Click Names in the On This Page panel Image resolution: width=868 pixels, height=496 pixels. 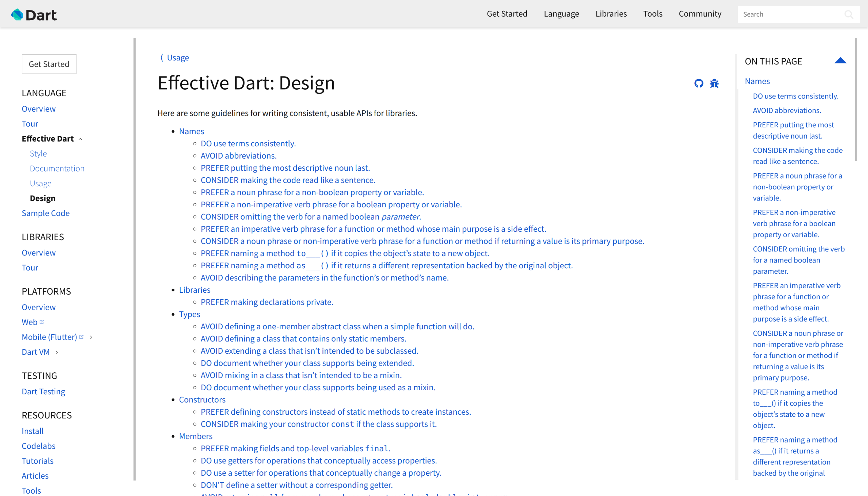pyautogui.click(x=757, y=81)
